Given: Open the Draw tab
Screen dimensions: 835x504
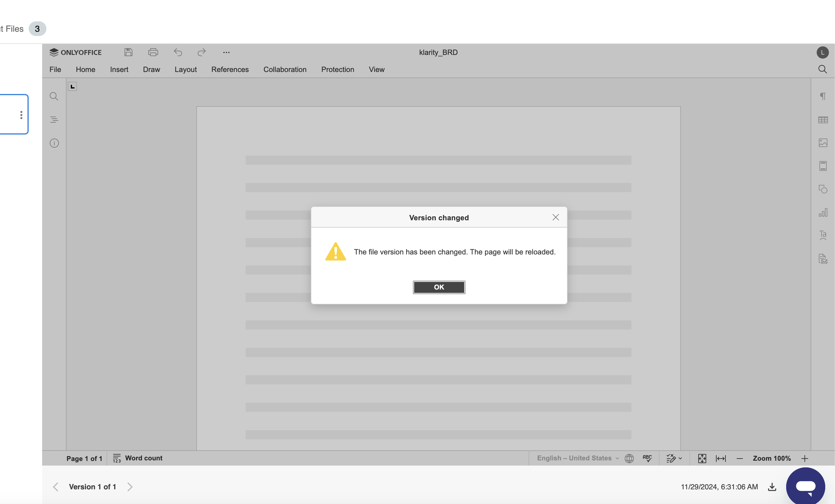Looking at the screenshot, I should coord(151,70).
